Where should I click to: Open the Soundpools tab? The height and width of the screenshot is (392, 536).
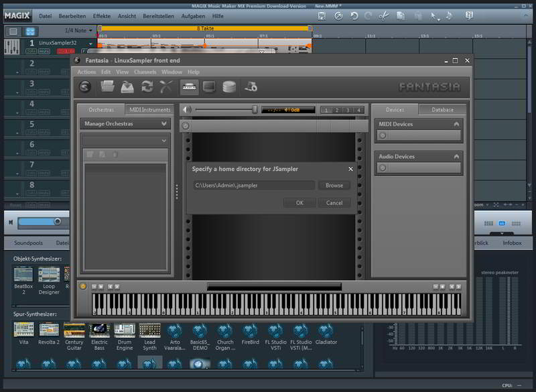pyautogui.click(x=28, y=243)
